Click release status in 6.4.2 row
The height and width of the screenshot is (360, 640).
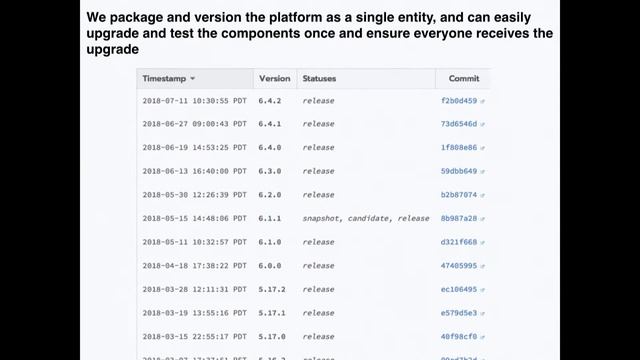[318, 101]
